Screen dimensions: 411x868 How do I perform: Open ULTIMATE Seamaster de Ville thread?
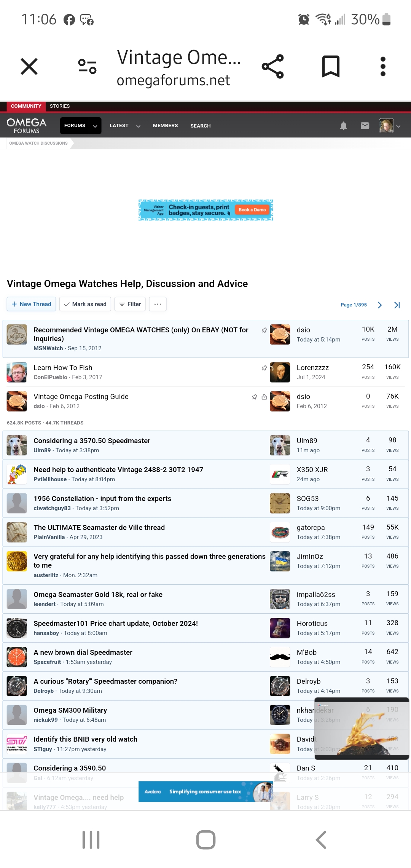click(99, 527)
